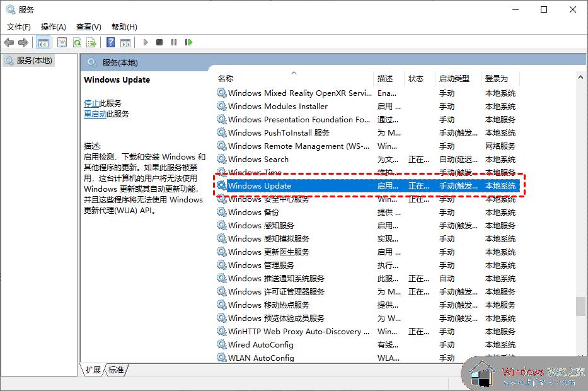The image size is (588, 391).
Task: Click the Stop Service square icon
Action: tap(159, 42)
